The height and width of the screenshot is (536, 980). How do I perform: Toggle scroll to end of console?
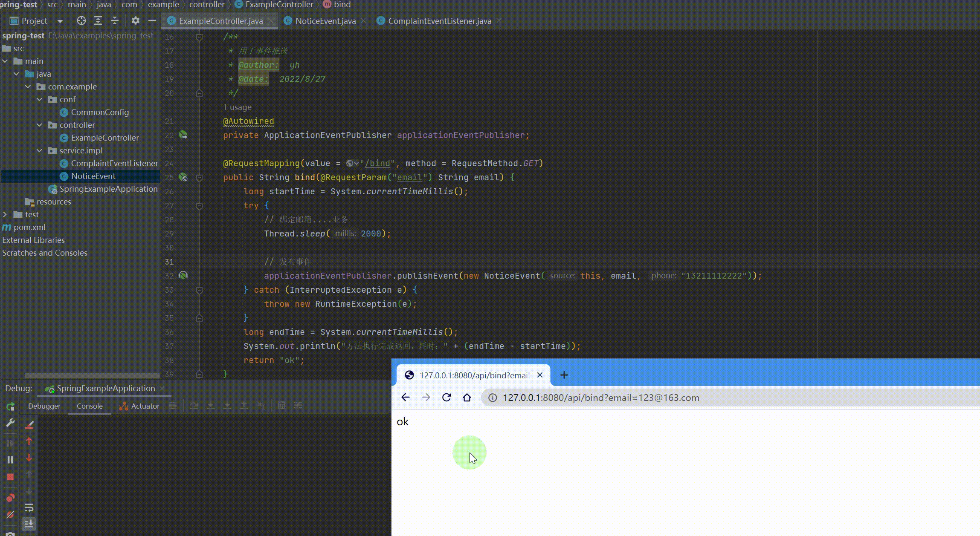point(29,524)
